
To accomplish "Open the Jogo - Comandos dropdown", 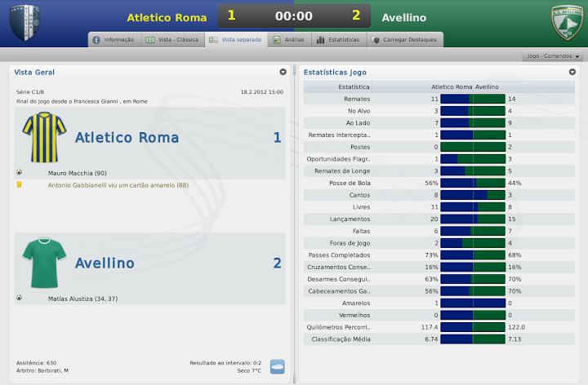I will tap(553, 56).
